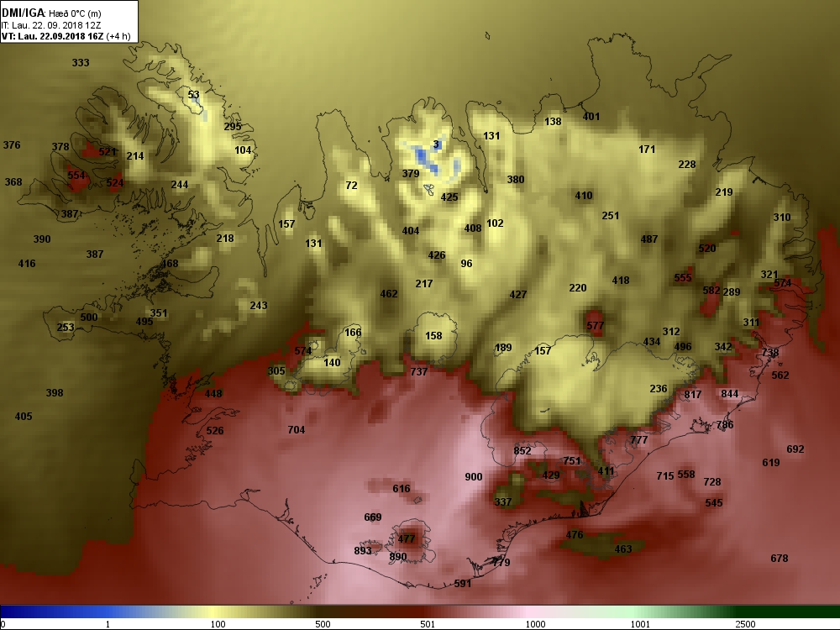Click the map value '468'
840x630 pixels.
pyautogui.click(x=170, y=264)
